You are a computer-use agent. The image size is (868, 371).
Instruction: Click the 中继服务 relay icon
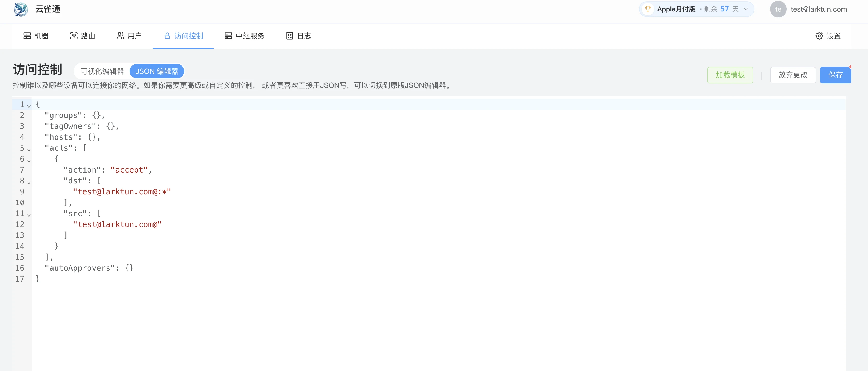[228, 36]
